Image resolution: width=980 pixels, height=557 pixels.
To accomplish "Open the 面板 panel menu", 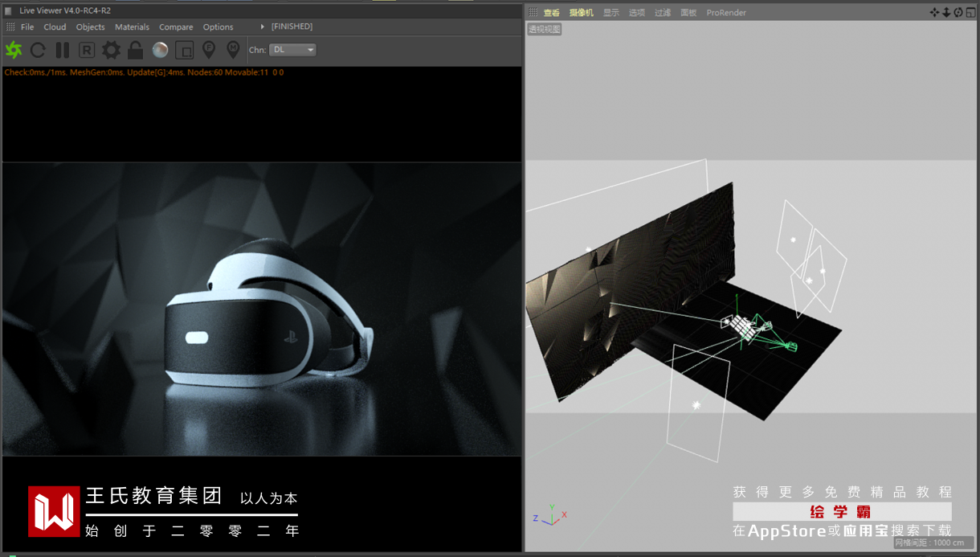I will tap(688, 13).
